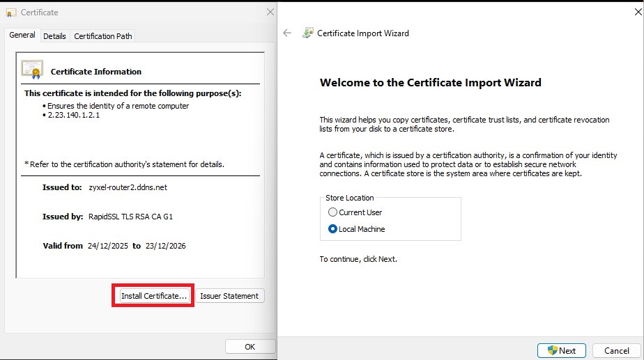Click the Install Certificate... button
Screen dimensions: 644x360
coord(153,296)
